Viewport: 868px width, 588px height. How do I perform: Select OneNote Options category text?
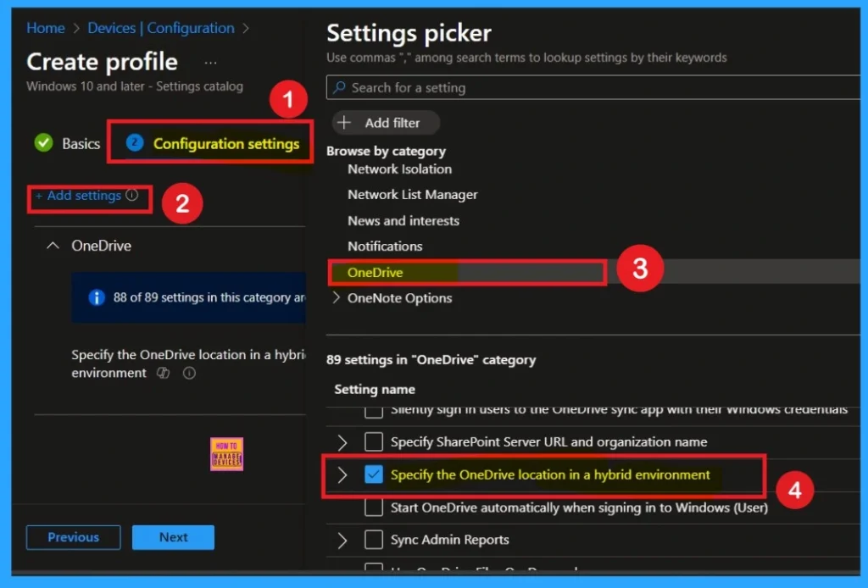[400, 298]
